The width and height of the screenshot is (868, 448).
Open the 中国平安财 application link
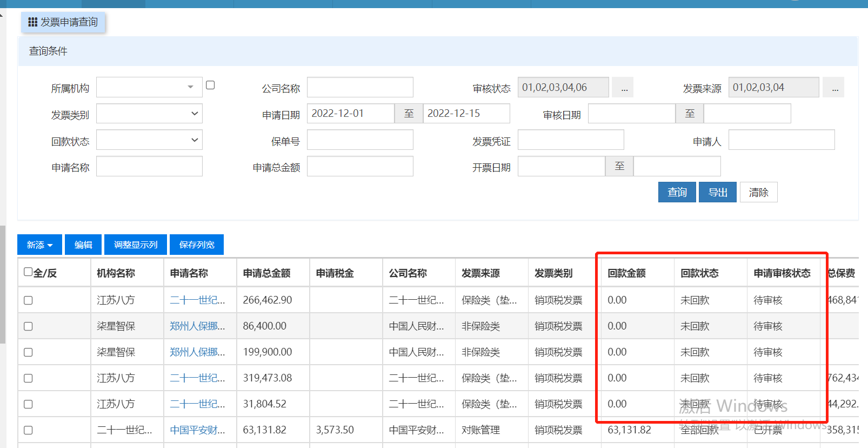pos(197,430)
